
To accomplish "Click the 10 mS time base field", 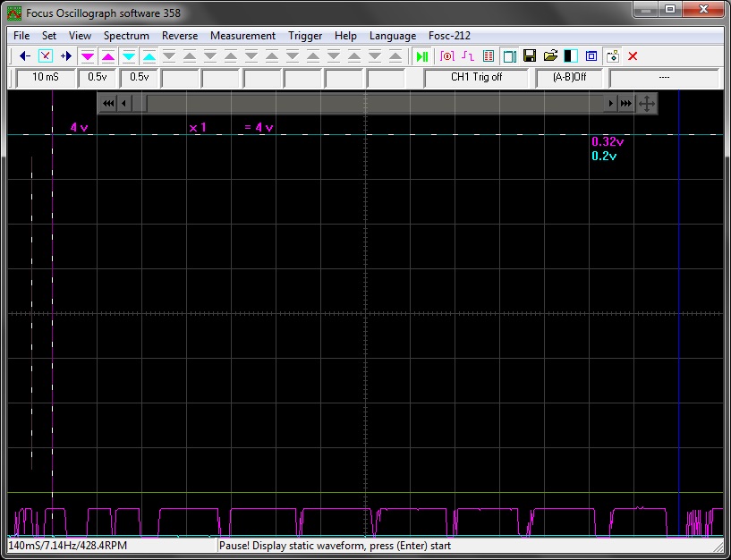I will point(46,78).
